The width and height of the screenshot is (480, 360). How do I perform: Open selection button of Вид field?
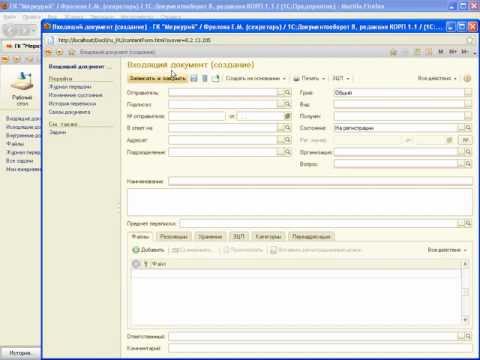pos(468,104)
